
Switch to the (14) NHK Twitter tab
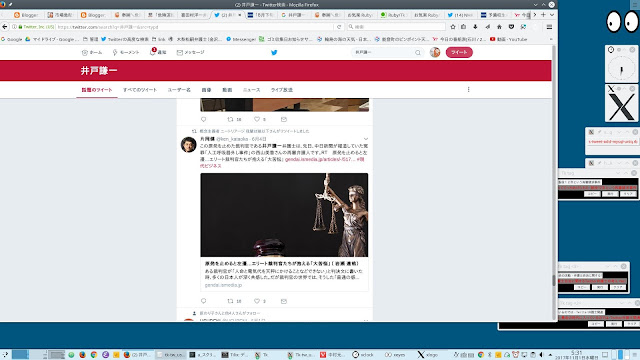coord(460,15)
